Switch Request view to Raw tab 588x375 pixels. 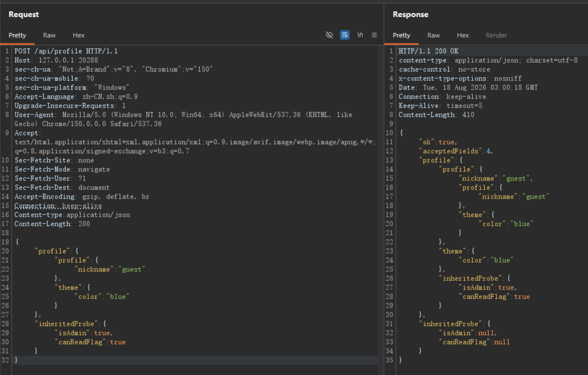[49, 35]
